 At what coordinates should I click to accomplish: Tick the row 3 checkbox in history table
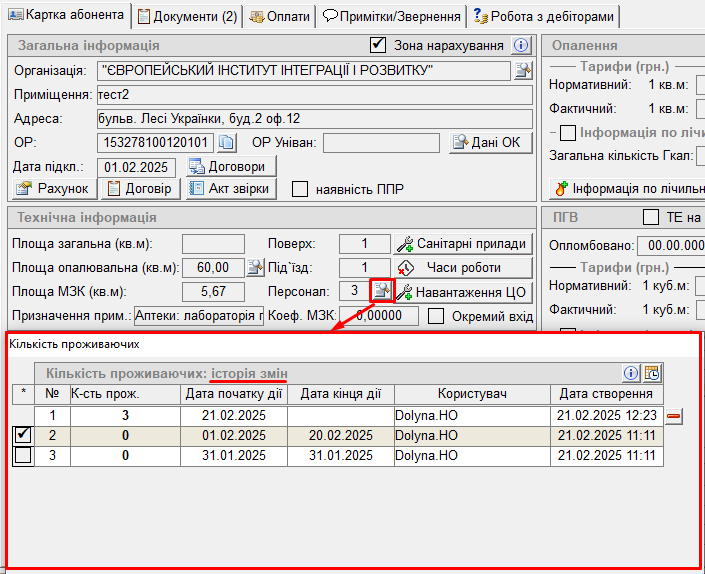pyautogui.click(x=22, y=456)
